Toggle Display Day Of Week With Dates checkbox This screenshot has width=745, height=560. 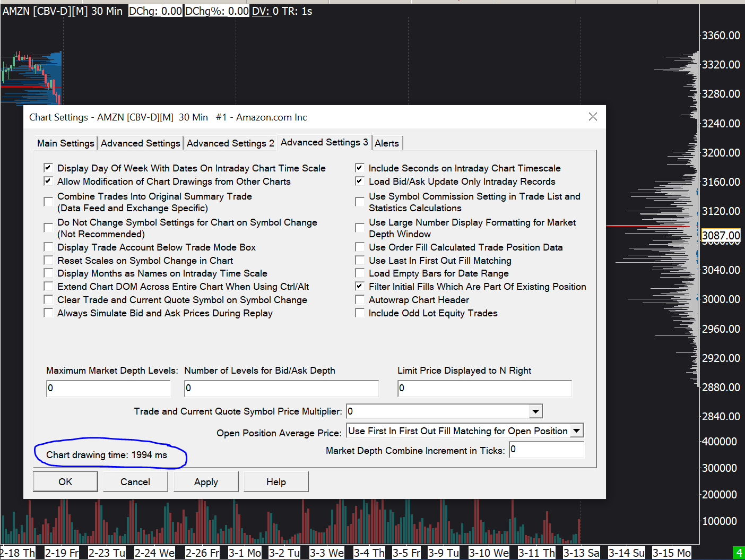[48, 168]
